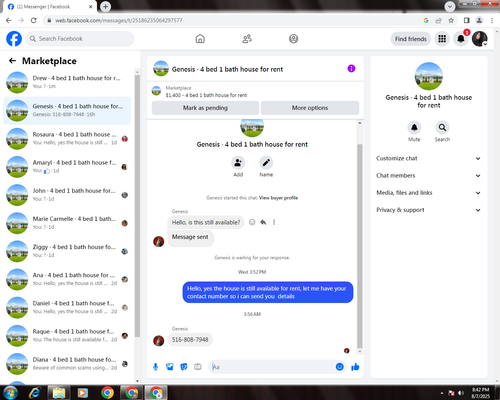This screenshot has height=400, width=500.
Task: Click the browser address bar
Action: tap(233, 20)
